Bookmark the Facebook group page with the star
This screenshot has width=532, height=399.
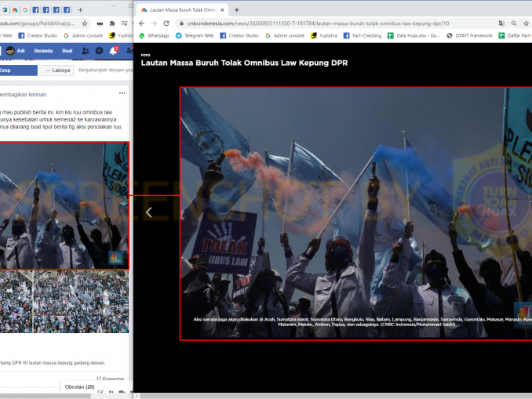pyautogui.click(x=85, y=24)
